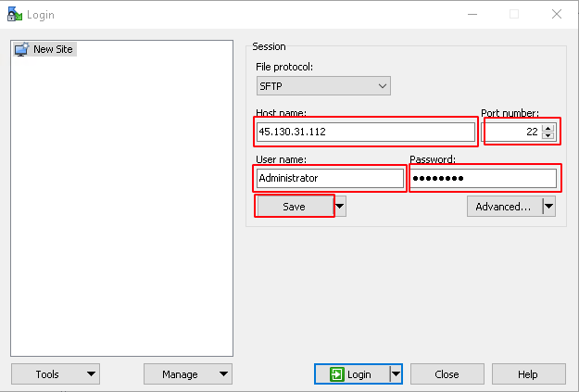Select the New Site computer icon
This screenshot has width=579, height=392.
(21, 49)
